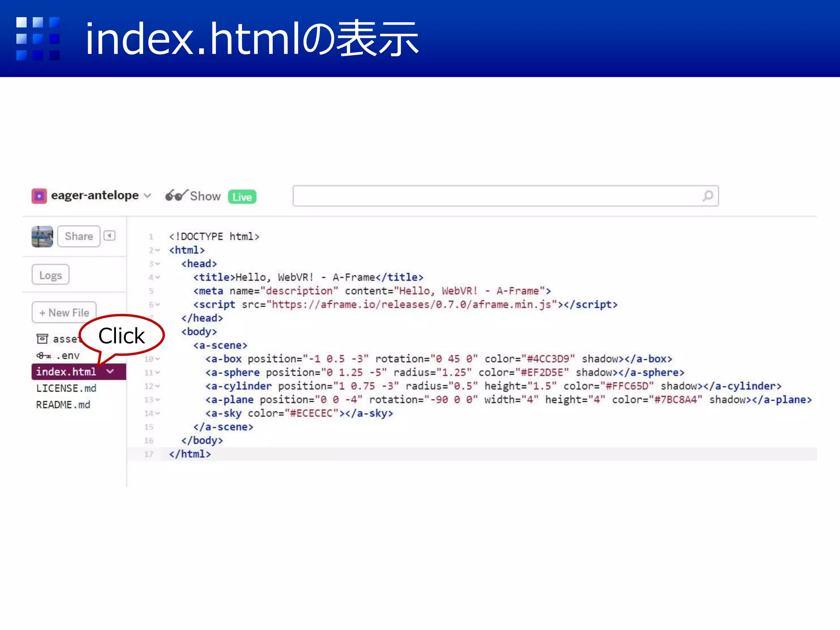Click the key icon beside .env

[43, 356]
